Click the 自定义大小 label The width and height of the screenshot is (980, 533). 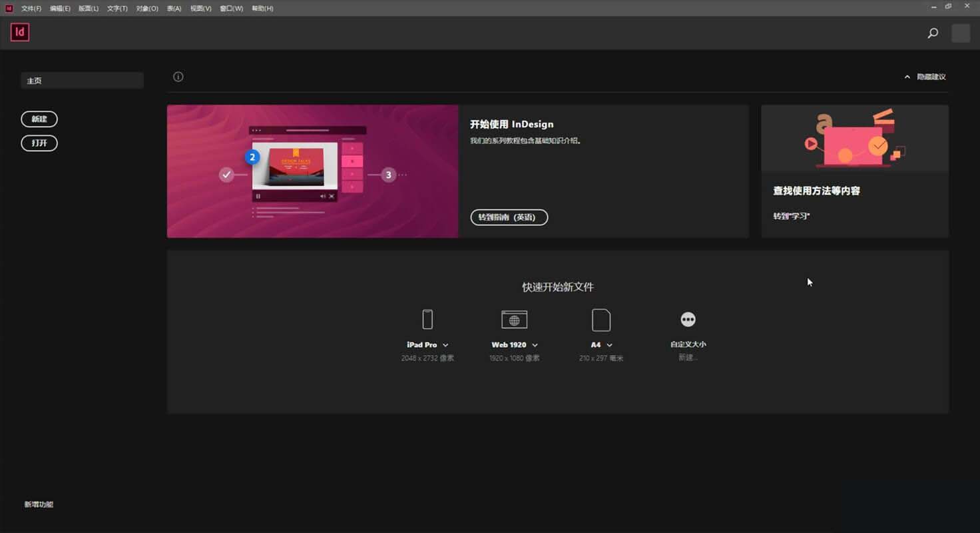(x=688, y=344)
